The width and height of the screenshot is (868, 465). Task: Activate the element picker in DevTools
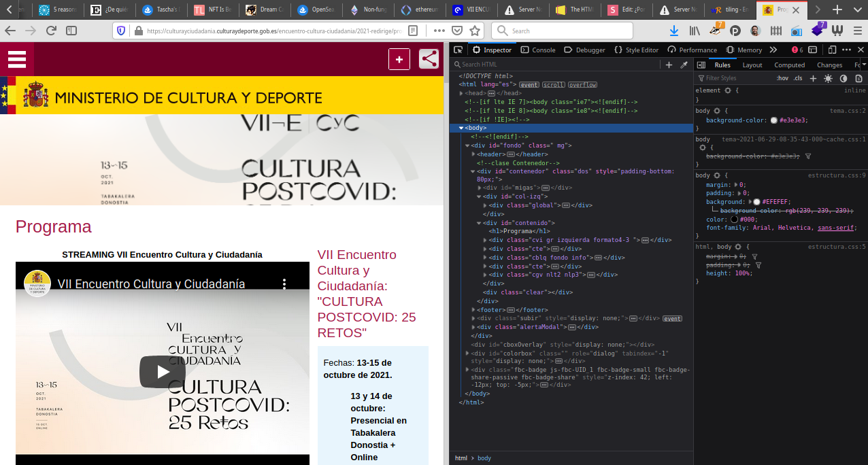pos(458,50)
